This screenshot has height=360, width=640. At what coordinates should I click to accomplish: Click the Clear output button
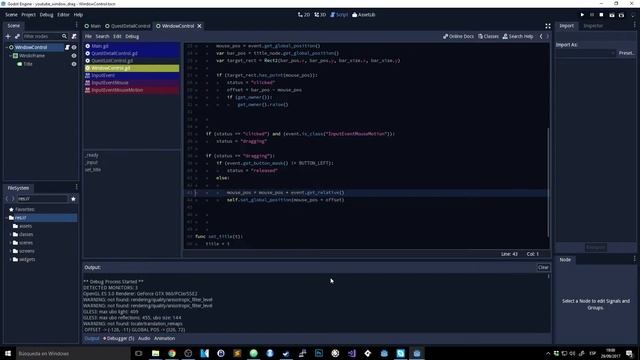(x=543, y=268)
